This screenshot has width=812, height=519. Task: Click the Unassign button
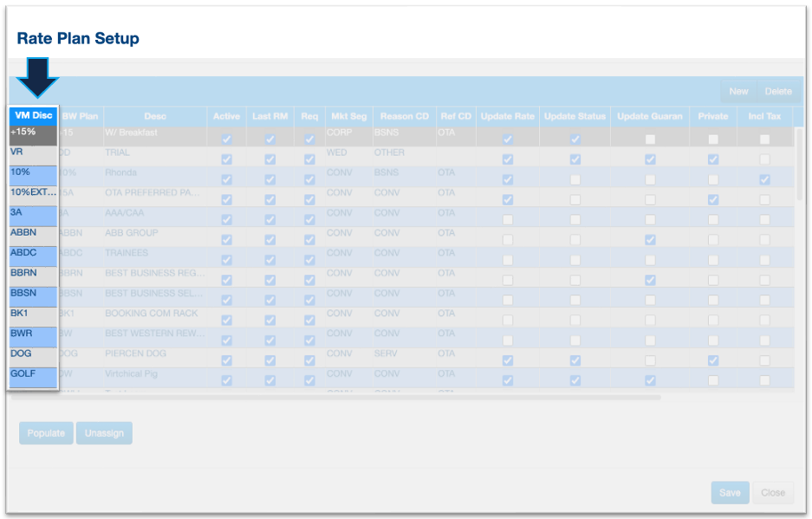pyautogui.click(x=104, y=432)
